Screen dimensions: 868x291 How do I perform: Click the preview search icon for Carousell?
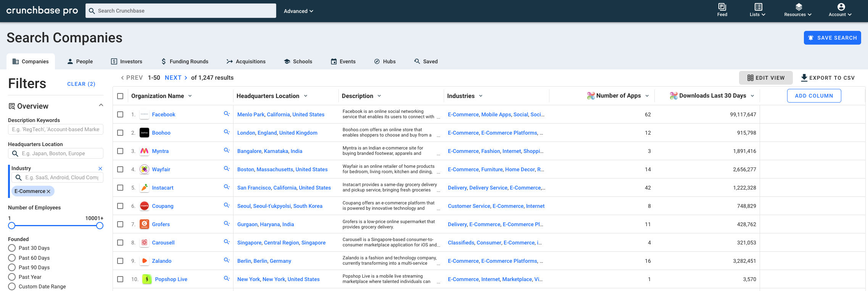(x=227, y=242)
